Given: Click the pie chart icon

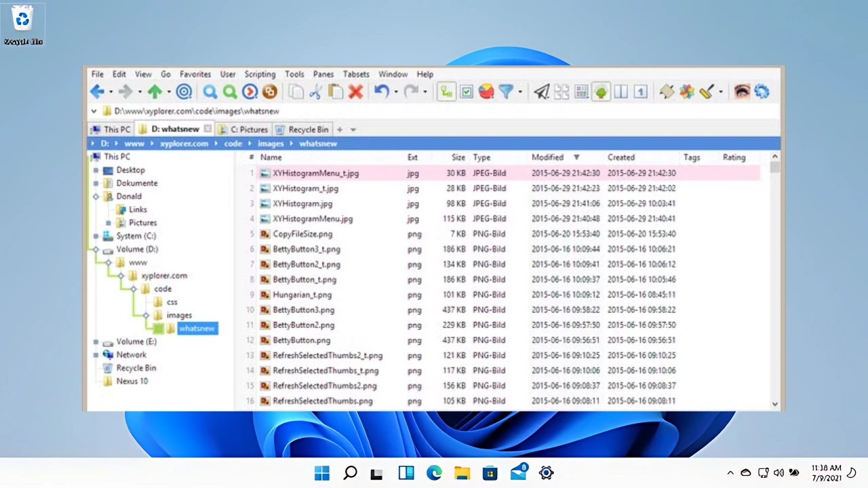Looking at the screenshot, I should 486,91.
